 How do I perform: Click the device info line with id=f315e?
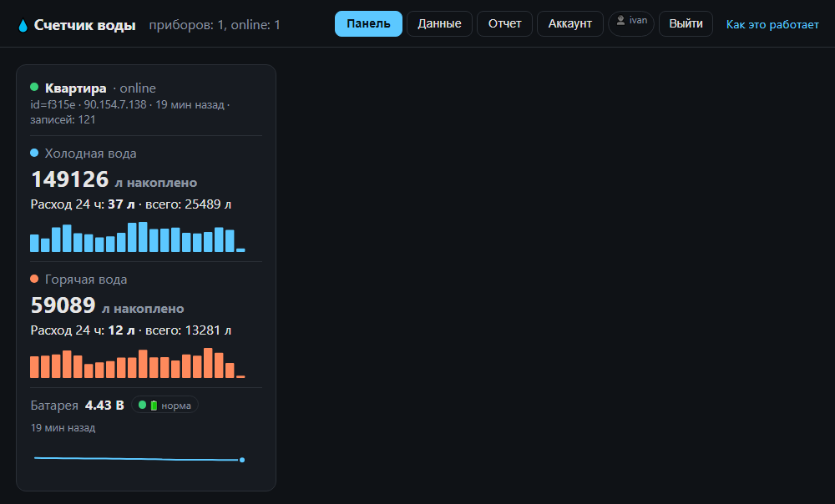(x=130, y=113)
